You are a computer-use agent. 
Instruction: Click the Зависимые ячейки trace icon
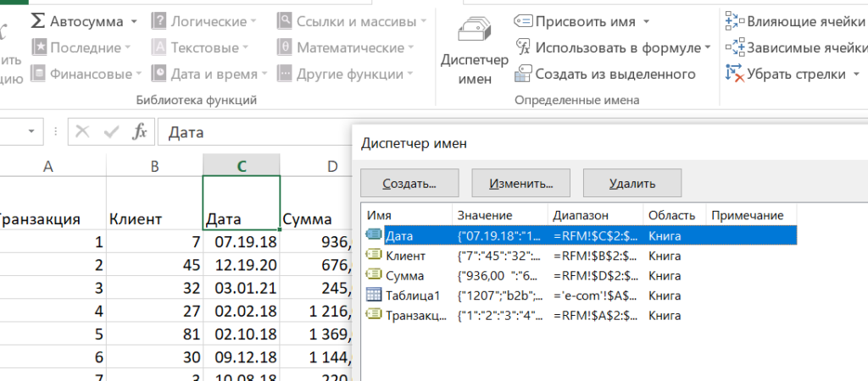tap(735, 47)
